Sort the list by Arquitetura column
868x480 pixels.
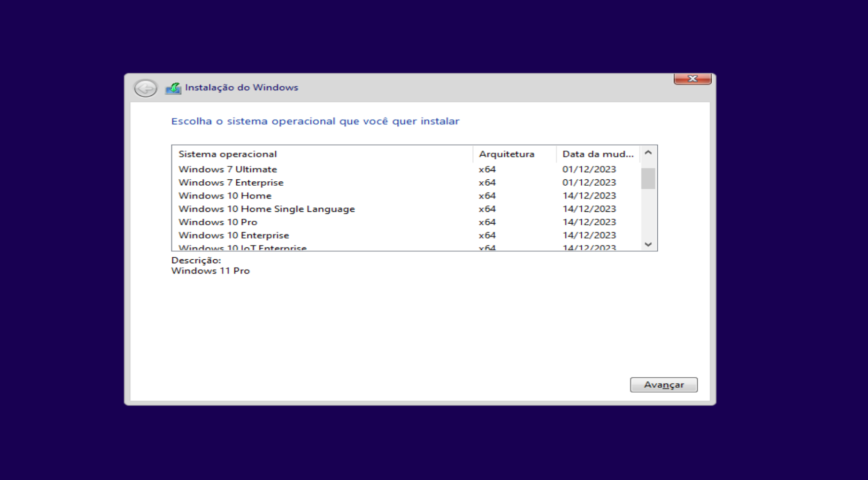pos(506,154)
